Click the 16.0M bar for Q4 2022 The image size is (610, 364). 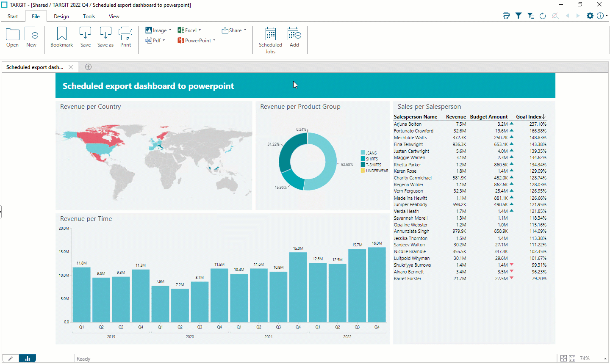tap(377, 285)
